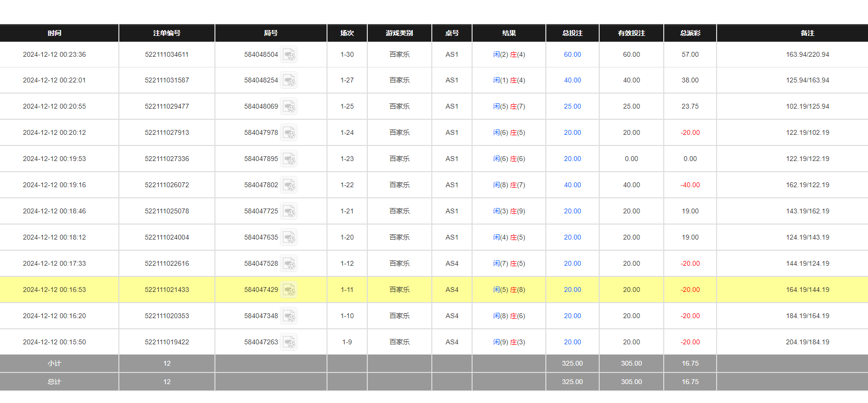868x403 pixels.
Task: Click replay icon in highlighted row 584047429
Action: click(289, 290)
